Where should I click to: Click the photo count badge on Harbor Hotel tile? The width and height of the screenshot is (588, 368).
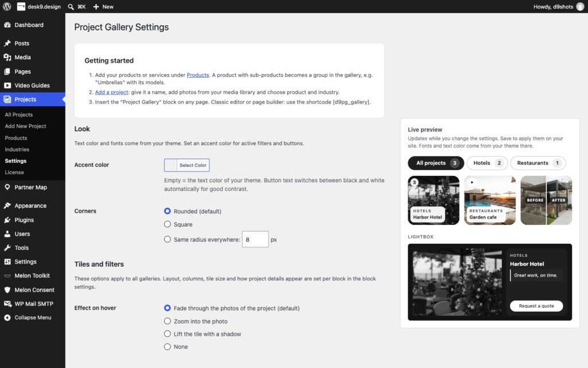click(414, 182)
